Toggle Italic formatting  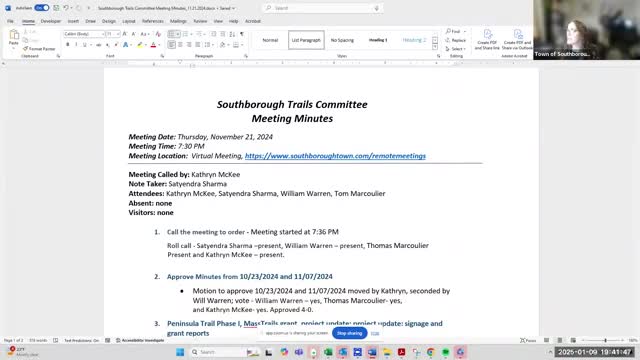(76, 44)
